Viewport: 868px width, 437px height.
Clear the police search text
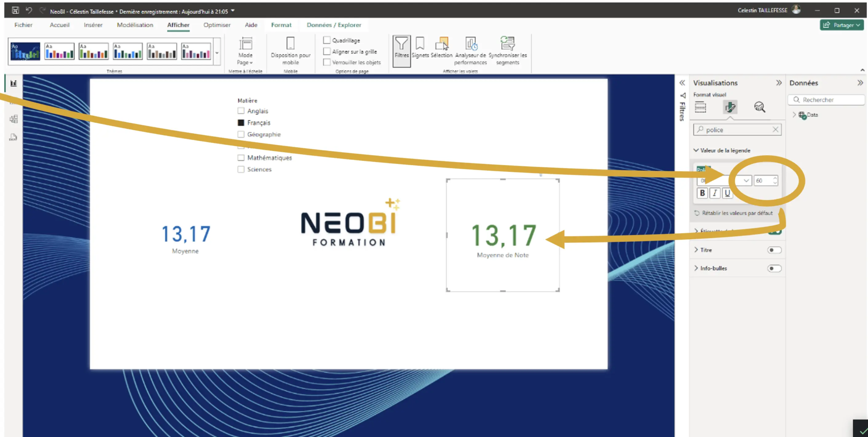(x=775, y=130)
